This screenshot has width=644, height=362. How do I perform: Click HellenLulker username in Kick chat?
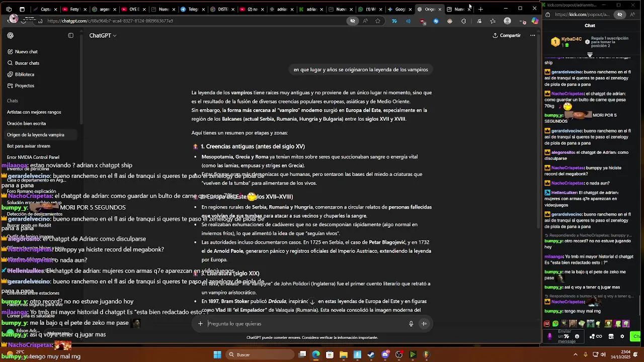coord(565,193)
